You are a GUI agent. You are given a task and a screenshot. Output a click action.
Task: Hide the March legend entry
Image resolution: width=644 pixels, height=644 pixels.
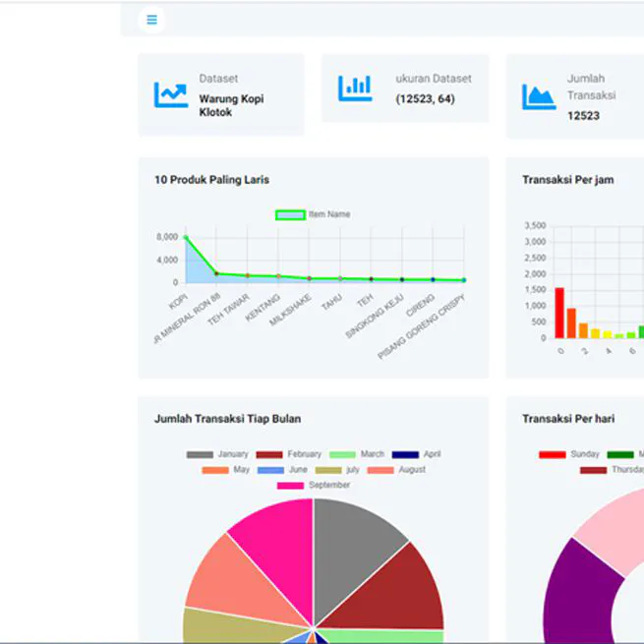[x=358, y=454]
